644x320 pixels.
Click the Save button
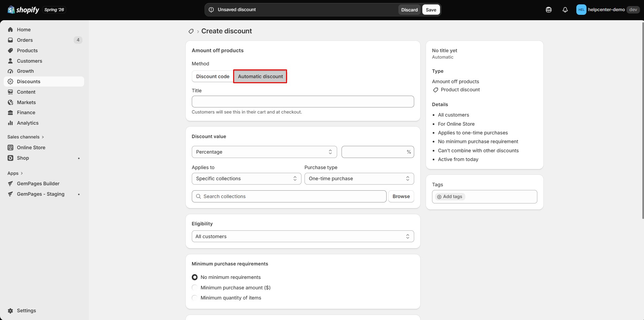(431, 10)
